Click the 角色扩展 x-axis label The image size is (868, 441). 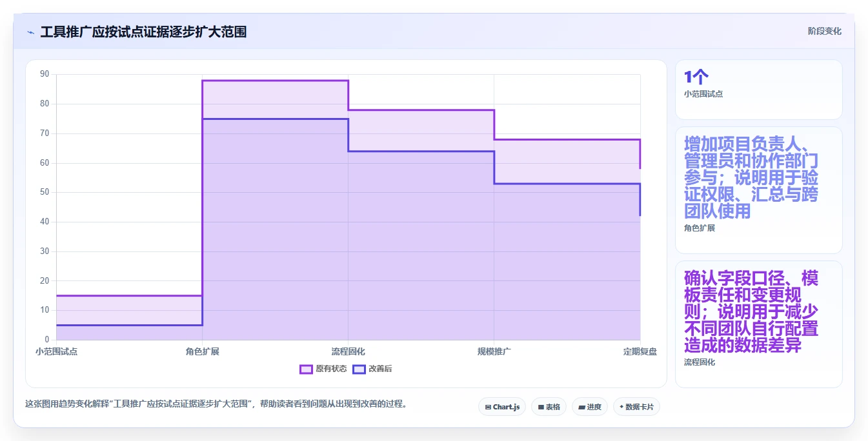click(203, 351)
